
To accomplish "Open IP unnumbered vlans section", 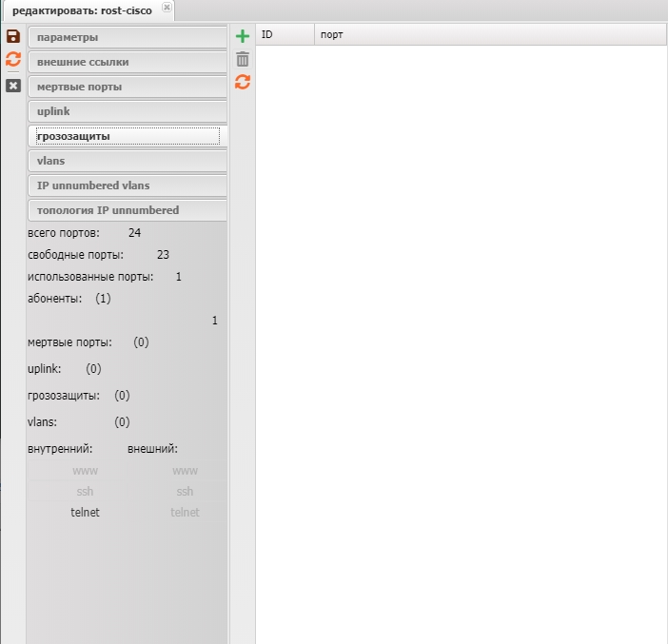I will 127,185.
